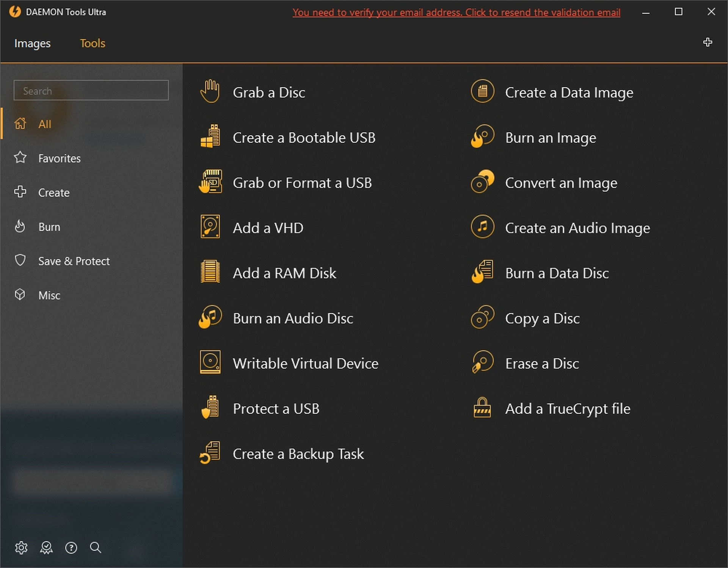Open the Add a RAM Disk icon
The width and height of the screenshot is (728, 568).
coord(210,272)
